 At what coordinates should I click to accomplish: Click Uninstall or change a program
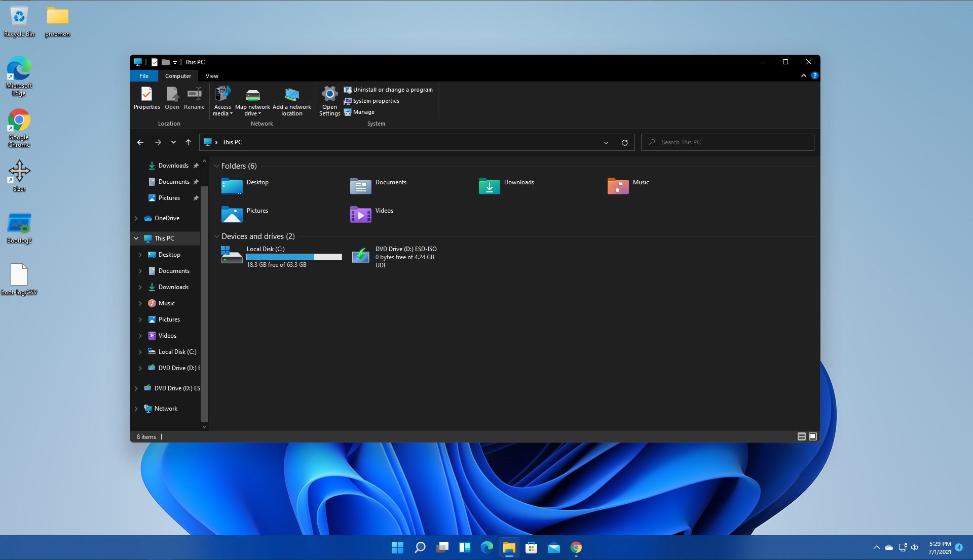coord(390,89)
